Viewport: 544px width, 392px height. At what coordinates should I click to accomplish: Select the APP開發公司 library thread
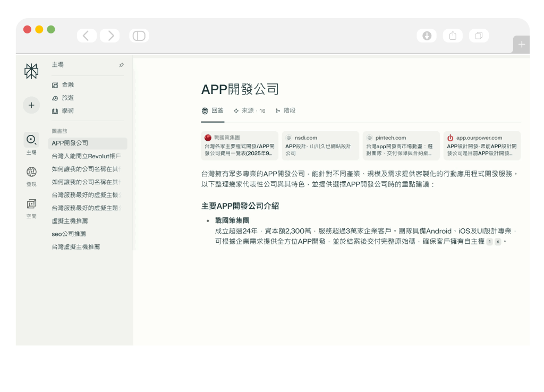click(x=88, y=143)
